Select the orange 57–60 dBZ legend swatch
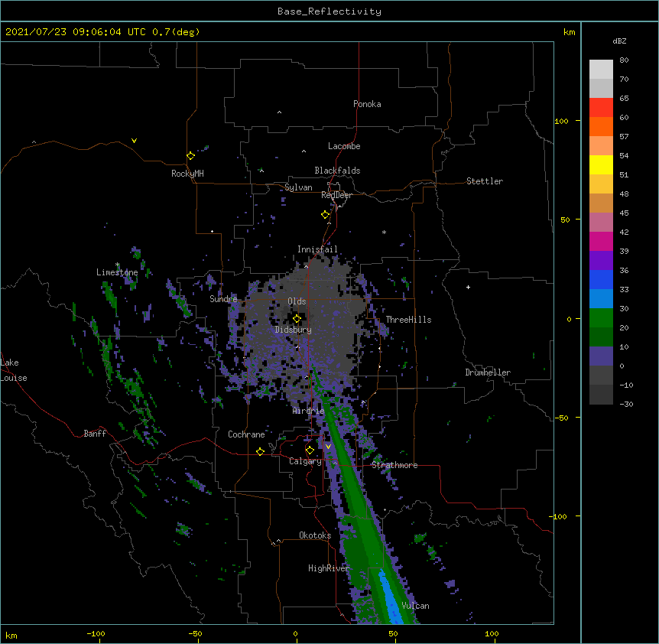Screen dimensions: 659x644 click(x=601, y=126)
